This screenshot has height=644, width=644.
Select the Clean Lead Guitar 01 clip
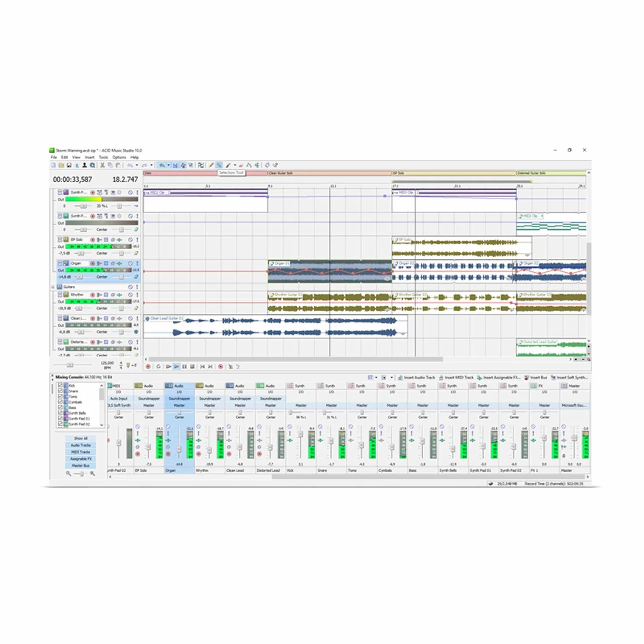tap(276, 327)
